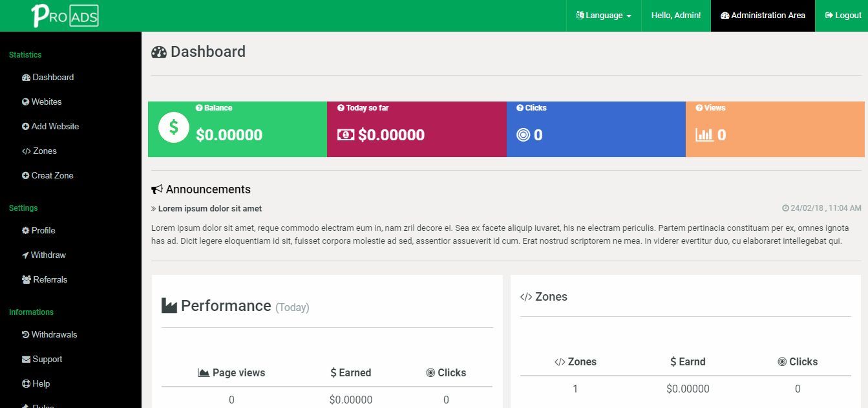
Task: Click the Language flag icon
Action: [580, 16]
